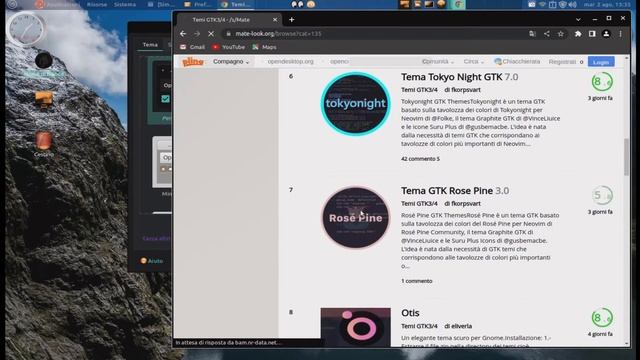640x360 pixels.
Task: Click the address bar URL mate-look.org
Action: (x=278, y=34)
